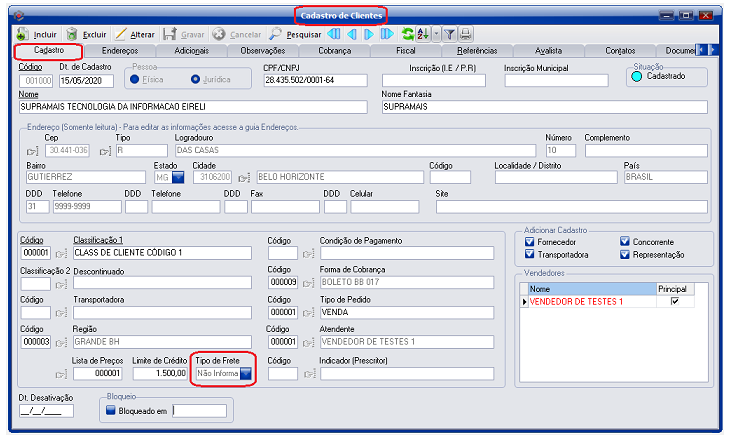Screen dimensions: 732x440
Task: Click the green refresh icon
Action: [407, 34]
